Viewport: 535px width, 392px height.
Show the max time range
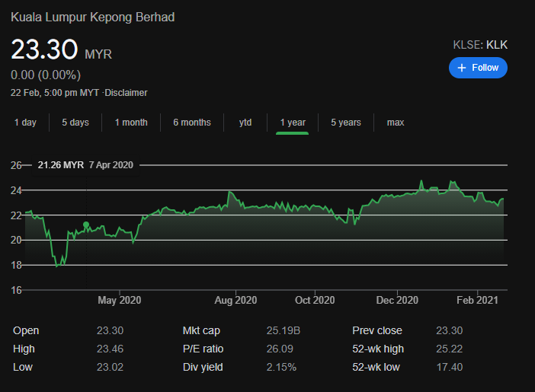click(x=396, y=123)
